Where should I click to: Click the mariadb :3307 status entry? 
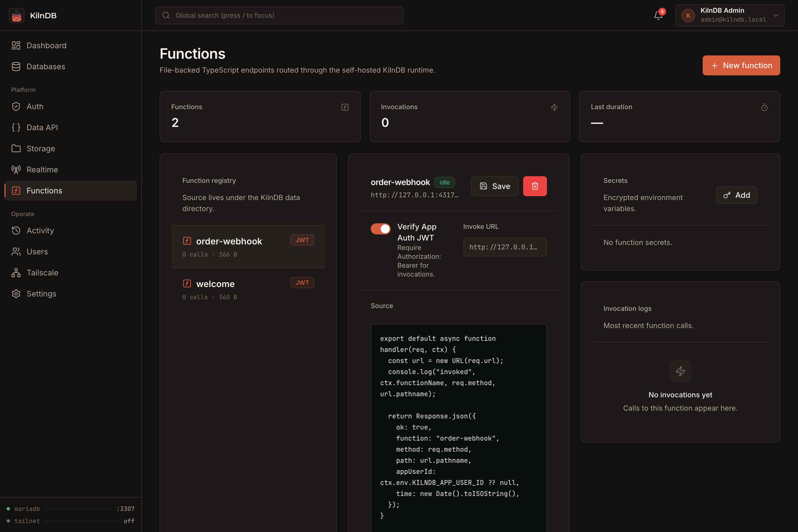tap(71, 509)
